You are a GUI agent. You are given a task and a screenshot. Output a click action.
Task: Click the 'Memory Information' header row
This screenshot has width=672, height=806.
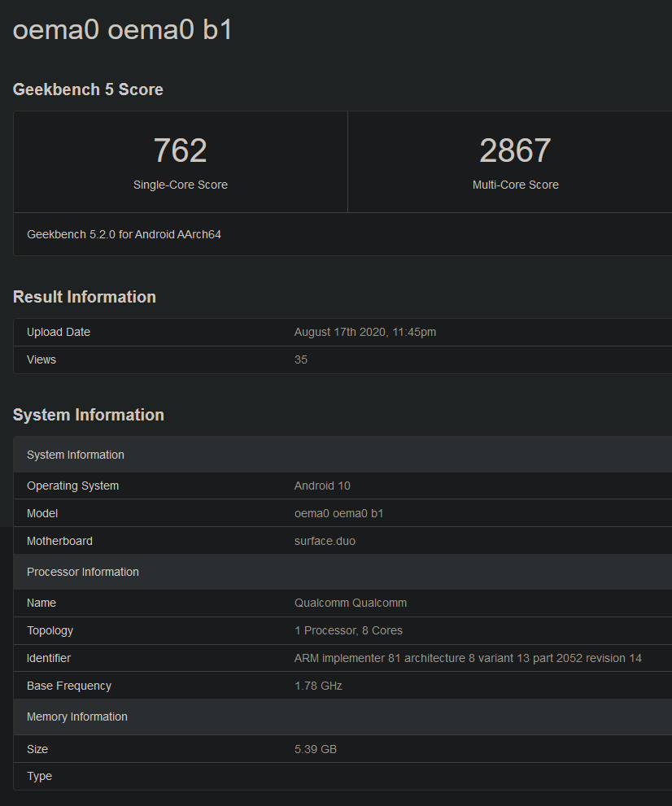click(343, 717)
